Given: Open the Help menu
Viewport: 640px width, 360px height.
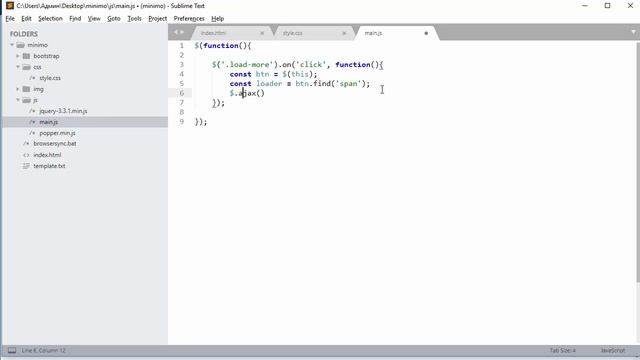Looking at the screenshot, I should pos(218,18).
